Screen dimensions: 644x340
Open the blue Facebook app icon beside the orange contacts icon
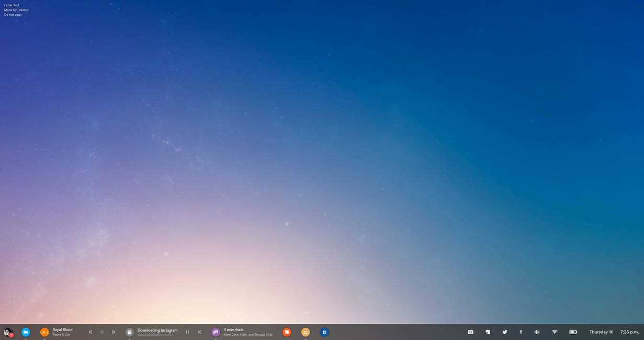(x=324, y=332)
